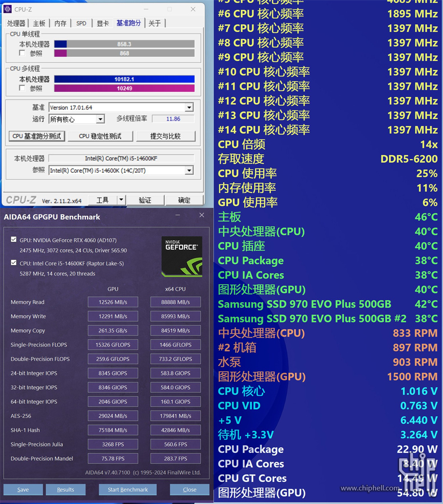The image size is (443, 504).
Task: Save the AIDA64 benchmark results
Action: pos(23,490)
